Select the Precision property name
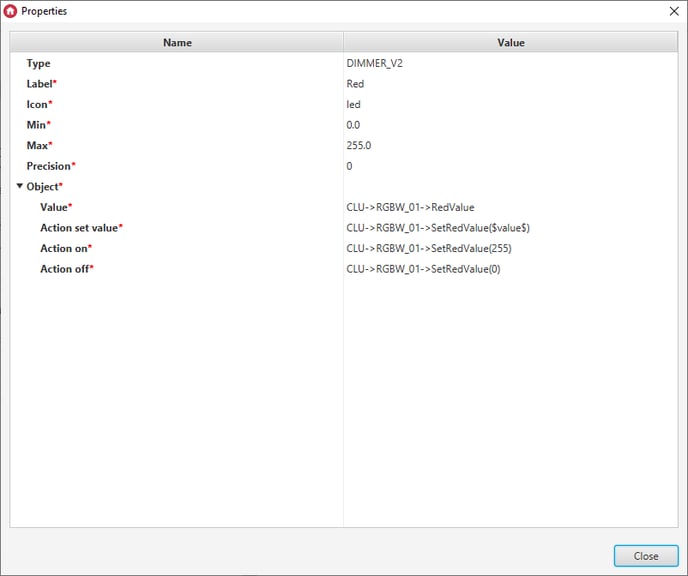Viewport: 688px width, 576px height. pyautogui.click(x=50, y=166)
